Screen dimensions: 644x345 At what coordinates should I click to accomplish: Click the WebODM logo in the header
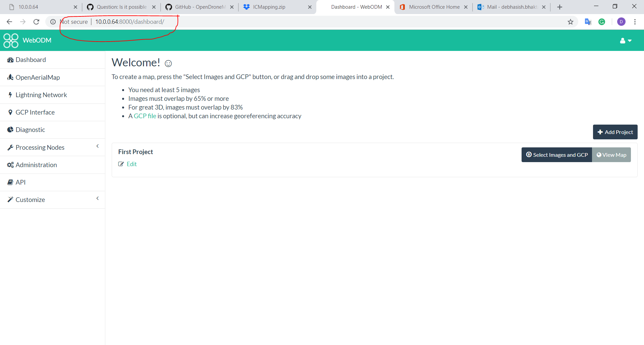pos(27,40)
